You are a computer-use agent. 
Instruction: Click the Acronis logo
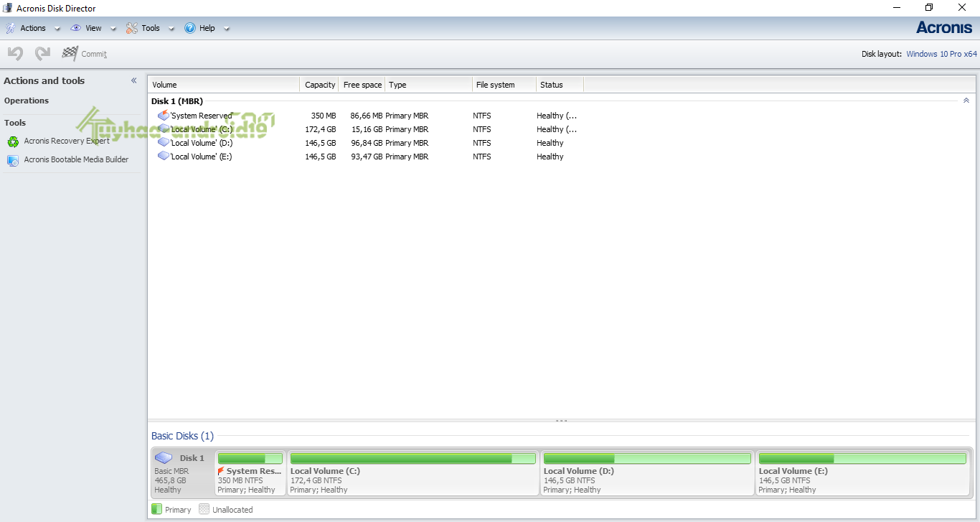tap(944, 27)
